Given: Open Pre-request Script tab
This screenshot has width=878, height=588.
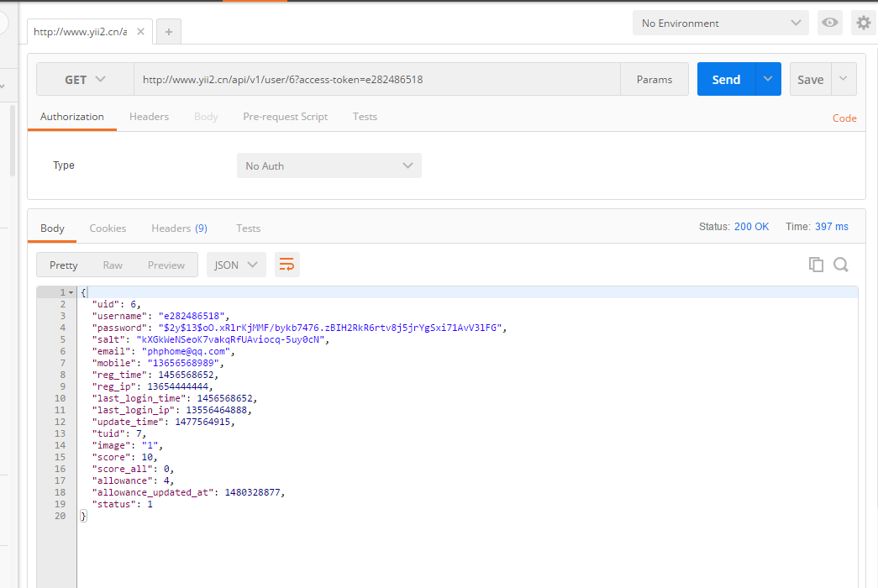Looking at the screenshot, I should (x=285, y=117).
